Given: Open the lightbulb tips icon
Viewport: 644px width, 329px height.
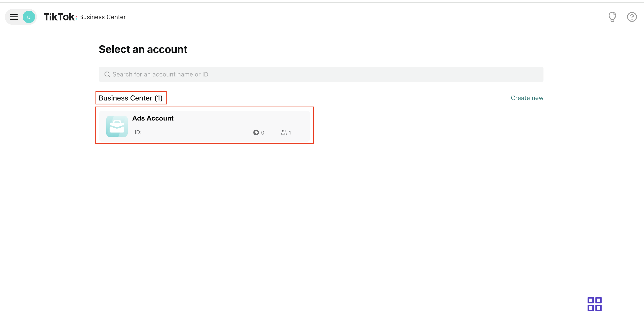Looking at the screenshot, I should (612, 17).
